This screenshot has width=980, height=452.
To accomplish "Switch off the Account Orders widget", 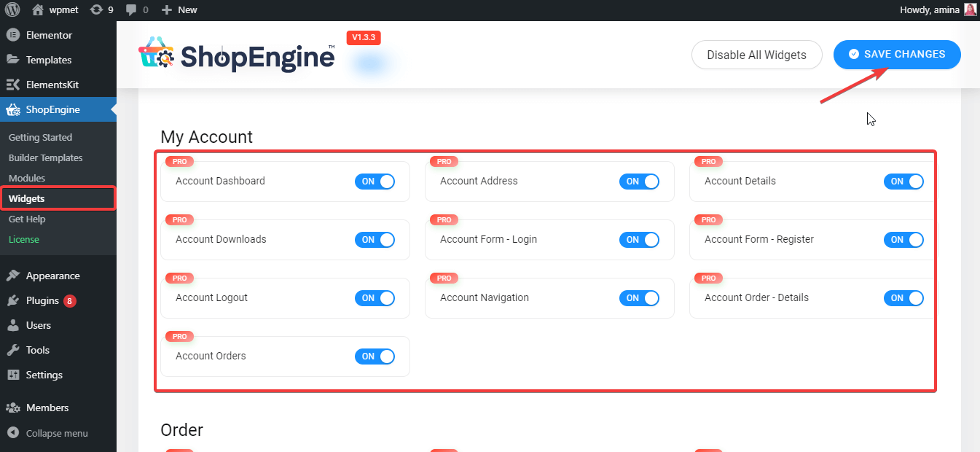I will [x=375, y=356].
